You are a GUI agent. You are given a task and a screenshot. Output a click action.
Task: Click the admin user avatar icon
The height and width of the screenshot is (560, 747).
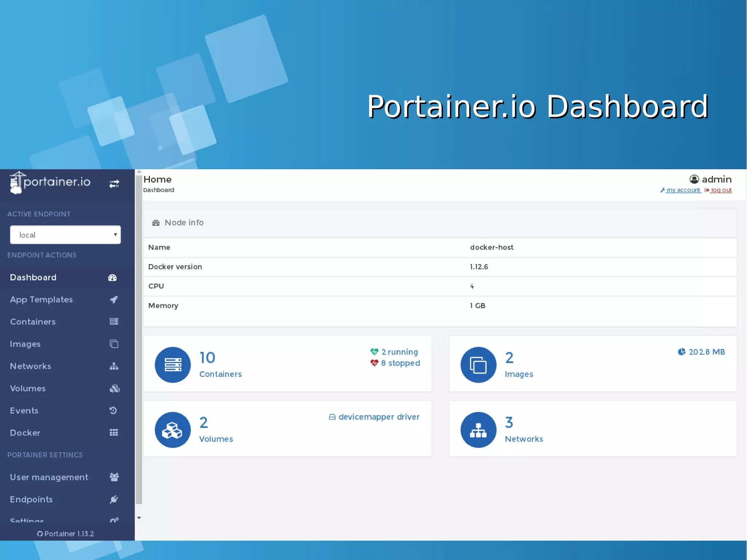click(694, 179)
